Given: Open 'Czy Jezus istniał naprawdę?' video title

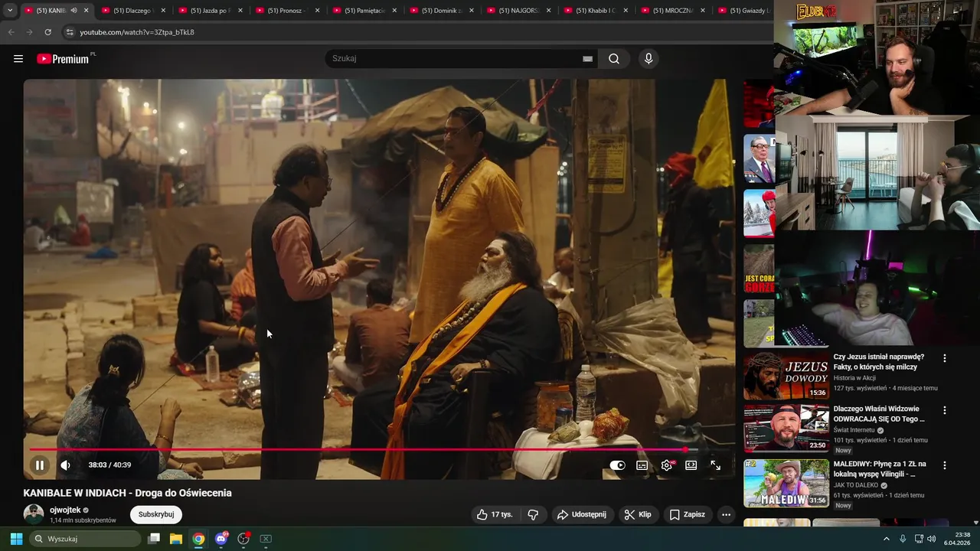Looking at the screenshot, I should (879, 362).
